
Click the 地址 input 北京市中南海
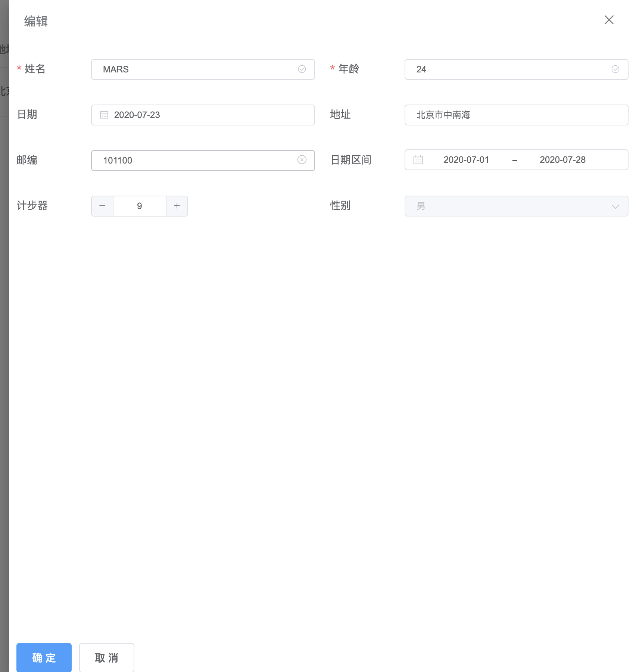[x=516, y=115]
